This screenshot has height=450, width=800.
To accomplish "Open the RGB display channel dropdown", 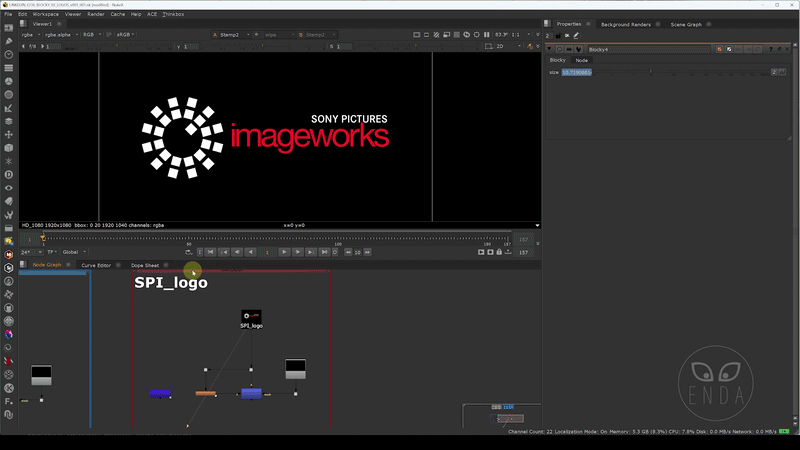I will point(92,35).
